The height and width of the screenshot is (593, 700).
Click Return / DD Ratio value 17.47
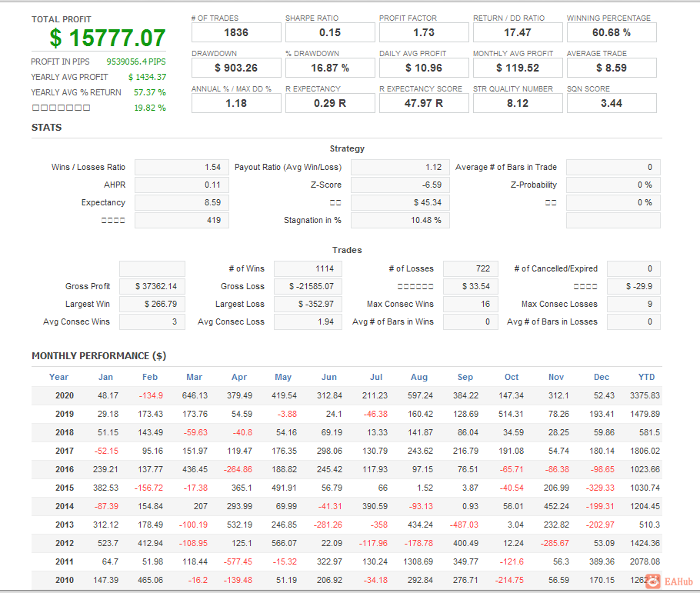click(x=518, y=32)
